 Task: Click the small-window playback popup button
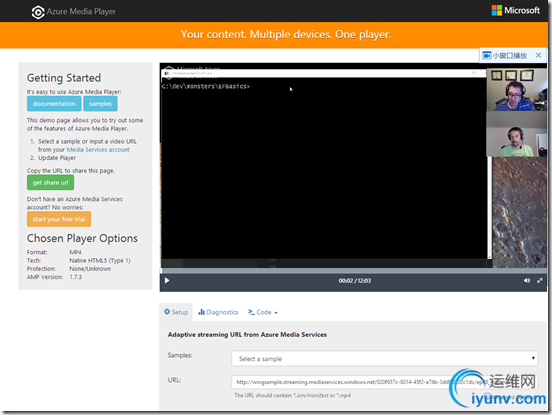[505, 55]
